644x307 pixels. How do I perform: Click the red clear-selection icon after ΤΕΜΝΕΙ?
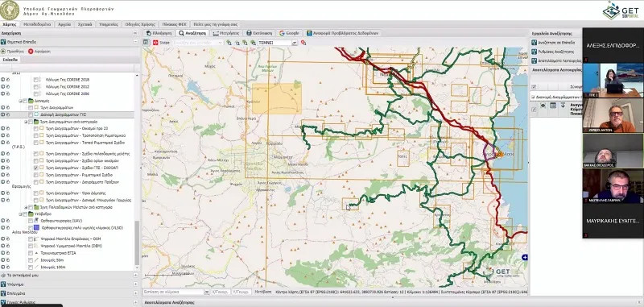point(303,43)
